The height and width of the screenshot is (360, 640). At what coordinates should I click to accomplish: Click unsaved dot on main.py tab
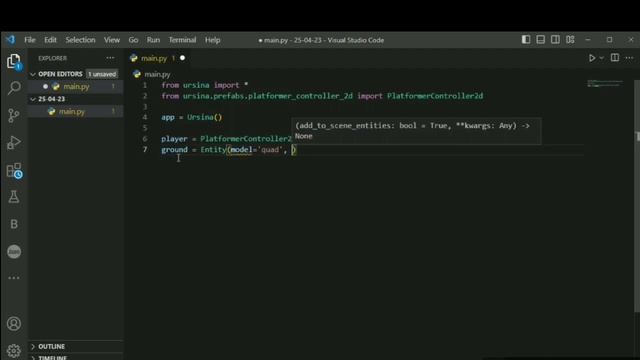pyautogui.click(x=182, y=58)
